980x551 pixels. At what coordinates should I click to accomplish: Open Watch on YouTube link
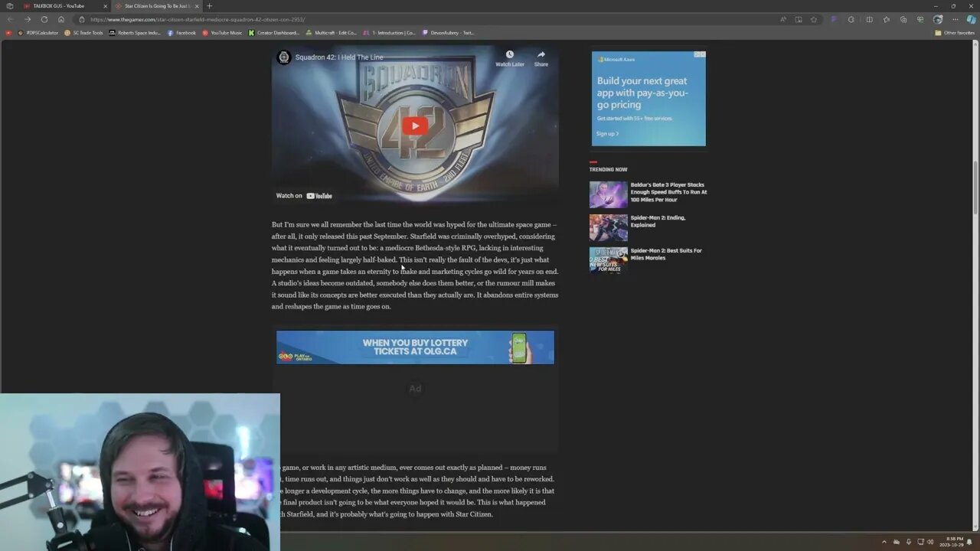click(304, 196)
